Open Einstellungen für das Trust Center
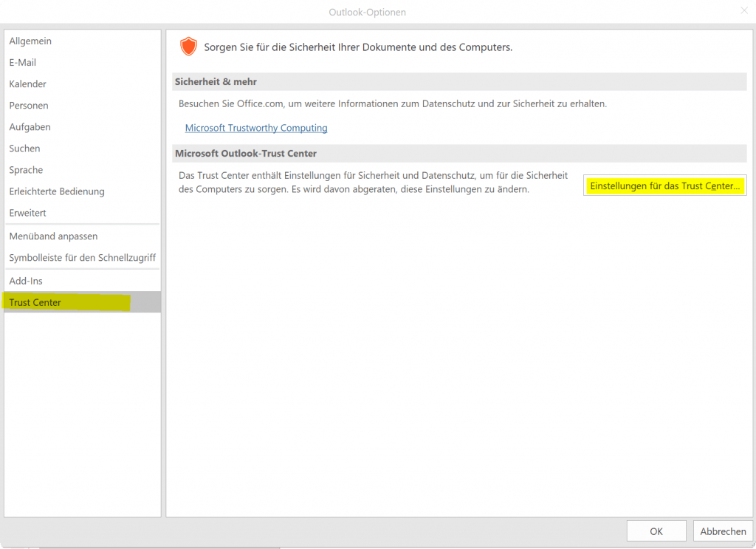Screen dimensions: 756x549 click(x=665, y=185)
